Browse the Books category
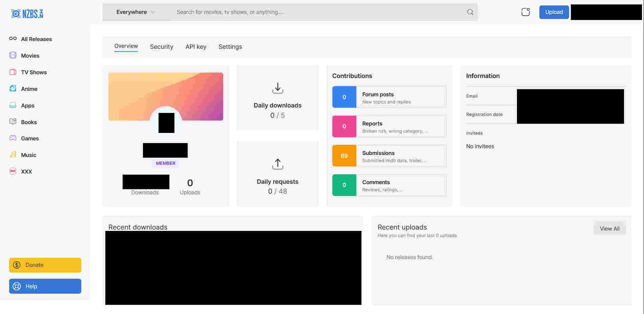Viewport: 644px width, 314px height. (x=29, y=122)
